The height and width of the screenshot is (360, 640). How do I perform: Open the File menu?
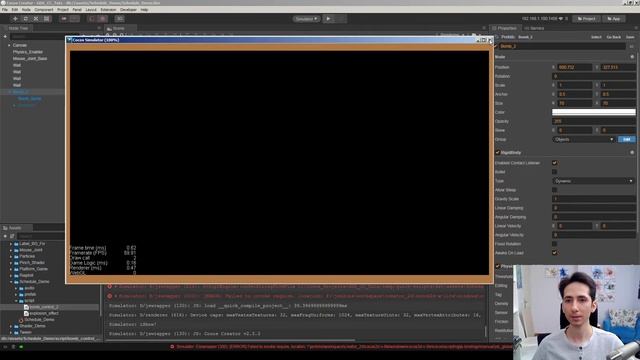(5, 9)
